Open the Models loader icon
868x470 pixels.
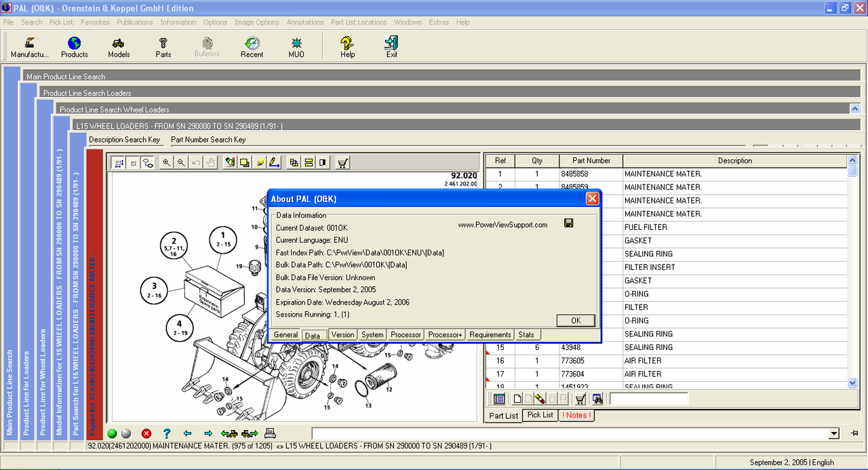tap(119, 47)
